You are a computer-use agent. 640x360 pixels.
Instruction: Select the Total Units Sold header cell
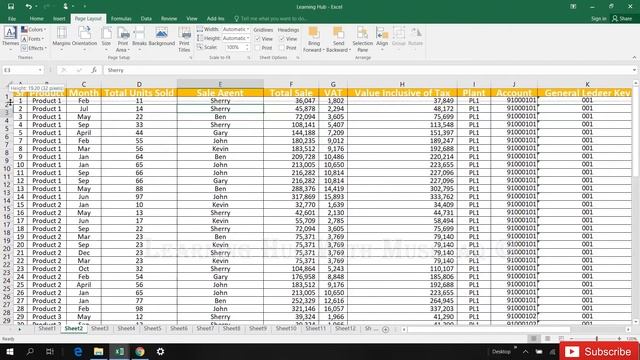[x=139, y=93]
